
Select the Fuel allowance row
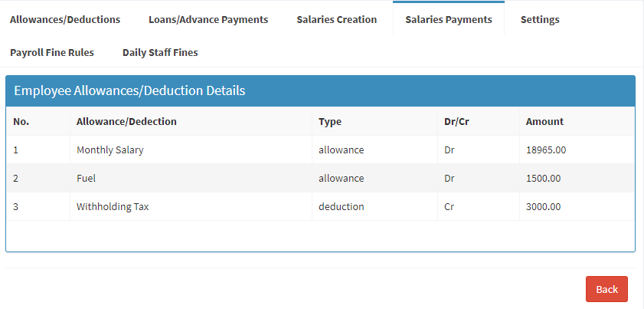pos(320,178)
